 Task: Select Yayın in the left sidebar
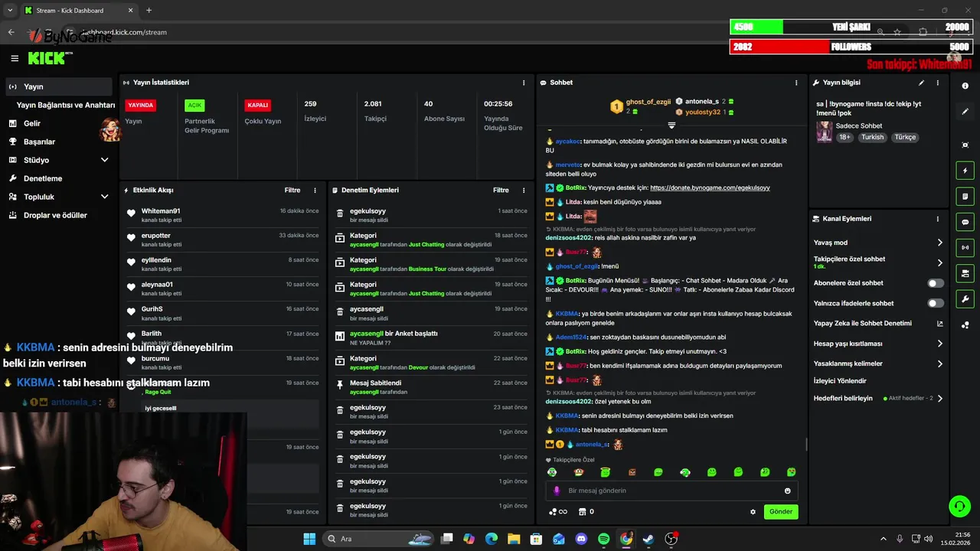(60, 86)
